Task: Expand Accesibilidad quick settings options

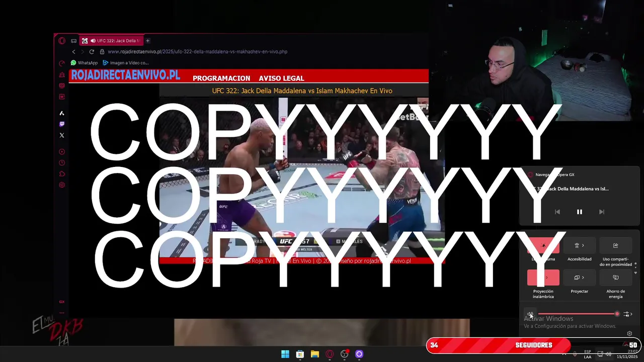Action: 580,245
